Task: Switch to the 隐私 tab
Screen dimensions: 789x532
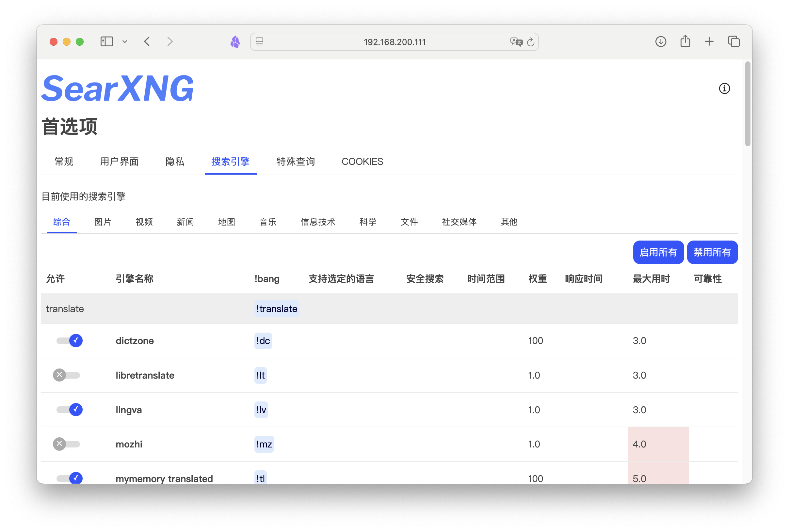Action: click(175, 162)
